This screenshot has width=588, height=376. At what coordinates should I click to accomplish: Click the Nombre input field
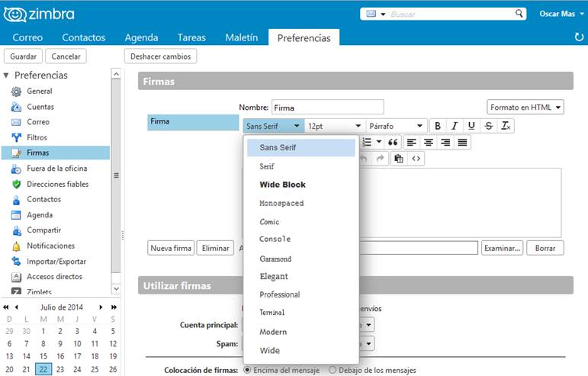tap(328, 108)
